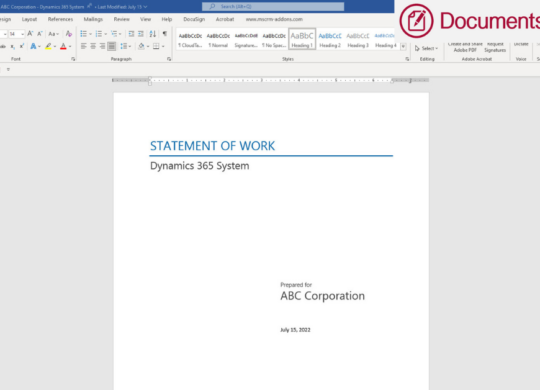Screen dimensions: 540x390
Task: Start a bulleted list
Action: pos(83,34)
